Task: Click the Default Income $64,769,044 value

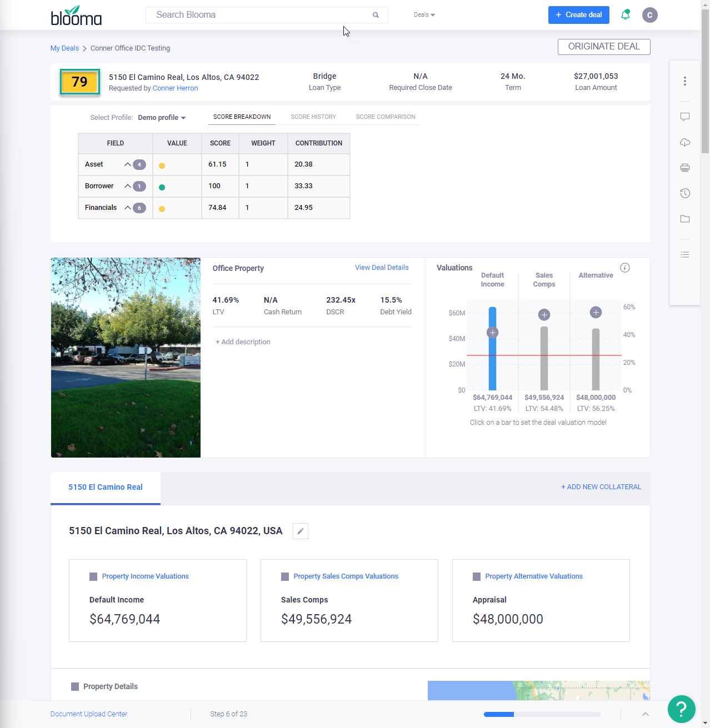Action: [125, 619]
